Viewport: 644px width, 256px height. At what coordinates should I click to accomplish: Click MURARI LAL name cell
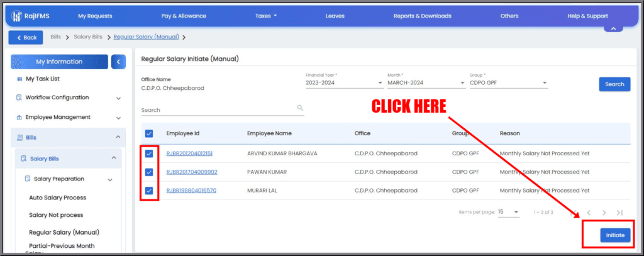263,190
